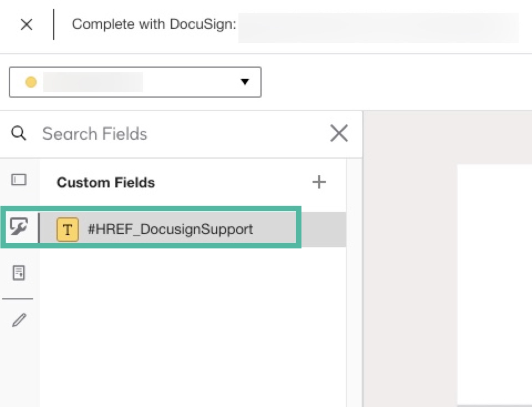Click the yellow swatch inside the recipient selector
Screen dimensions: 532x407
point(31,82)
